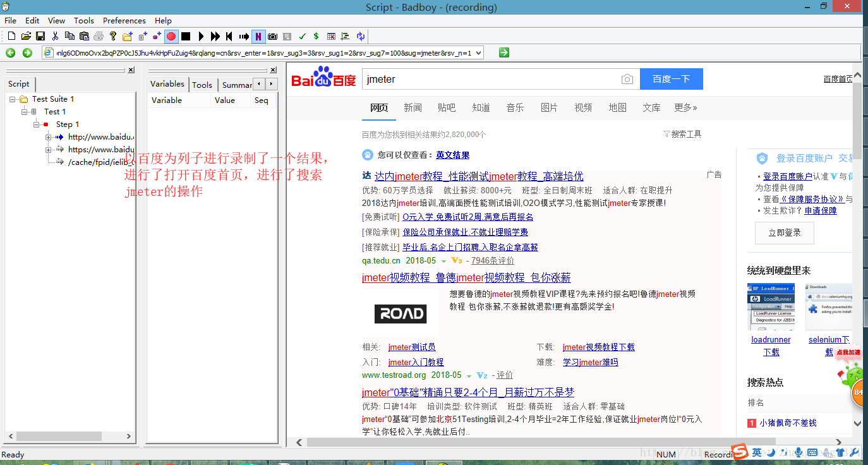Stop playback with the black square button

coord(186,36)
